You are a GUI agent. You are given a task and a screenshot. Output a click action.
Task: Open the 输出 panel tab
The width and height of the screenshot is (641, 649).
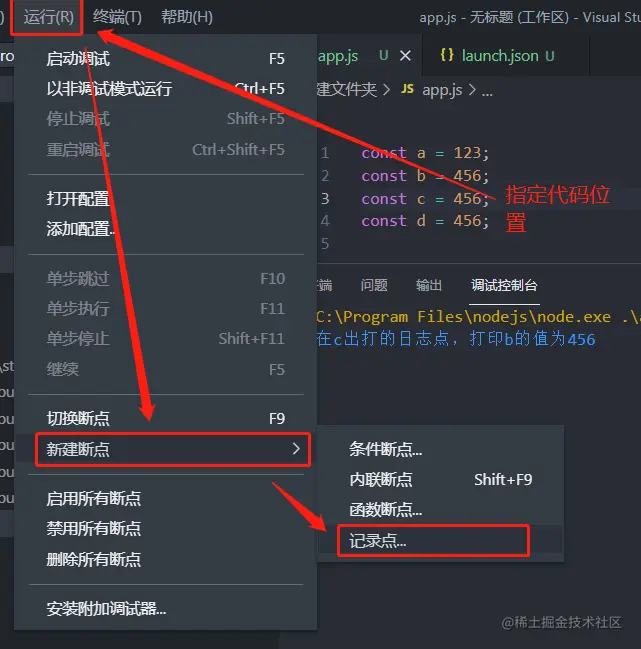[x=429, y=285]
